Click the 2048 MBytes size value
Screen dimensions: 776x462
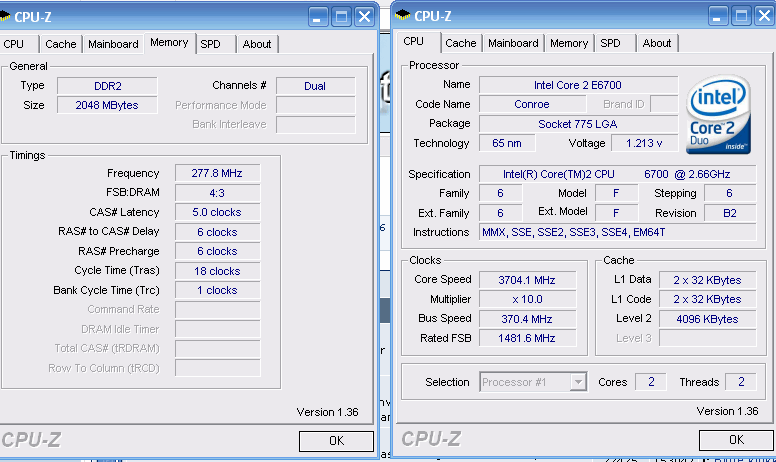[x=107, y=105]
